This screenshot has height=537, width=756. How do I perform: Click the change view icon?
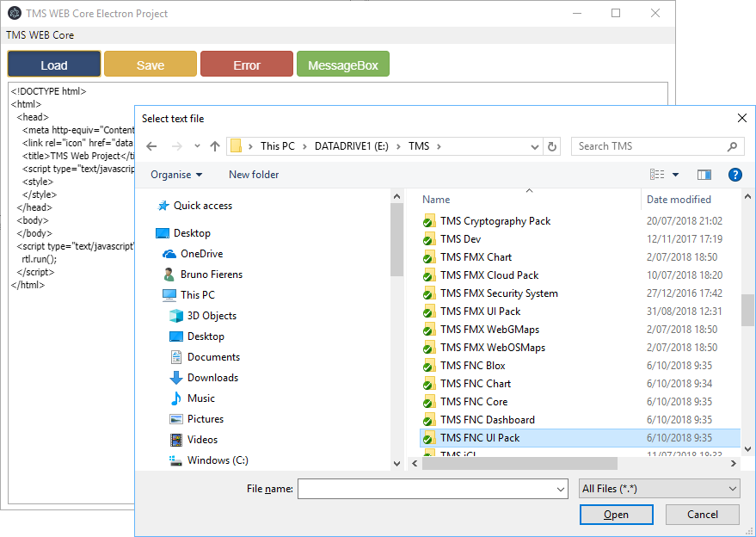tap(657, 175)
